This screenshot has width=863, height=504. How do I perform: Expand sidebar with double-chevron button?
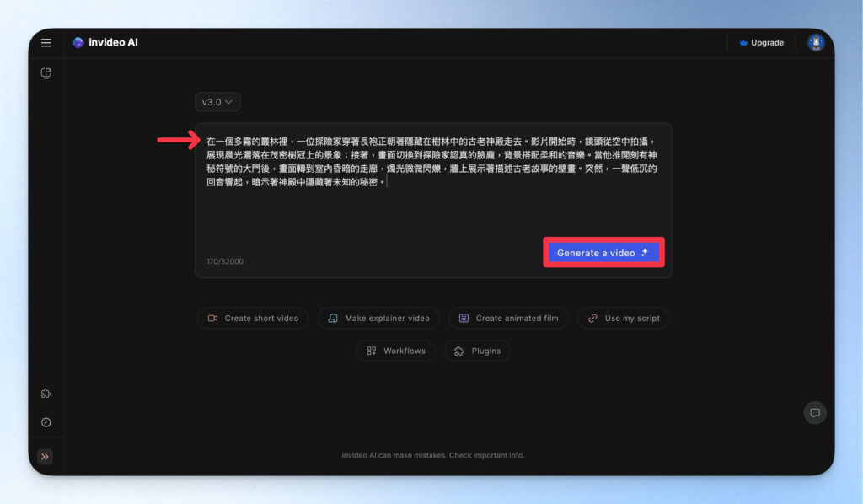(46, 457)
